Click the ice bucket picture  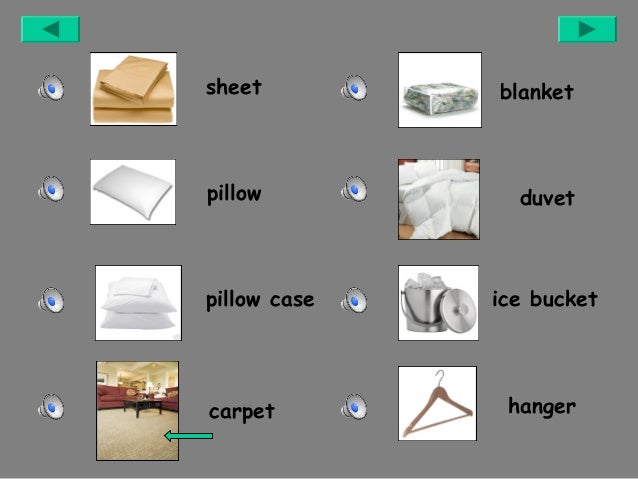(x=438, y=303)
